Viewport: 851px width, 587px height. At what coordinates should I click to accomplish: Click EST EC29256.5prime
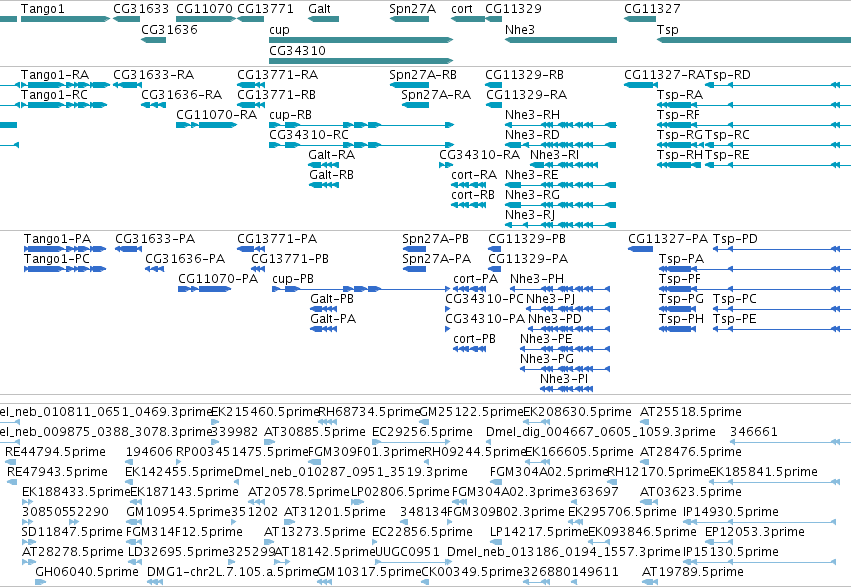point(422,432)
